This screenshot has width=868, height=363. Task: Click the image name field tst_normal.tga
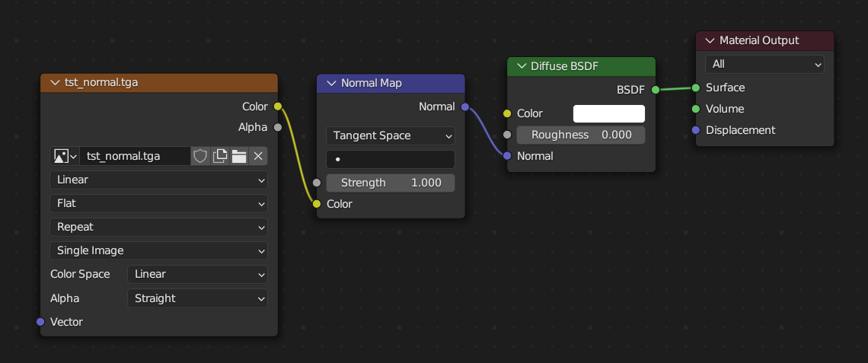click(x=135, y=156)
